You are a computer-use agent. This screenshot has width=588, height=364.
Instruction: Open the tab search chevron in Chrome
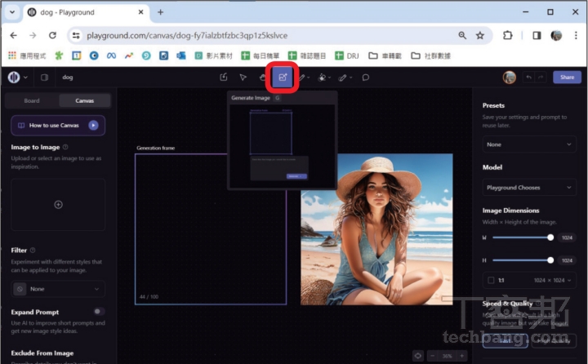tap(12, 12)
